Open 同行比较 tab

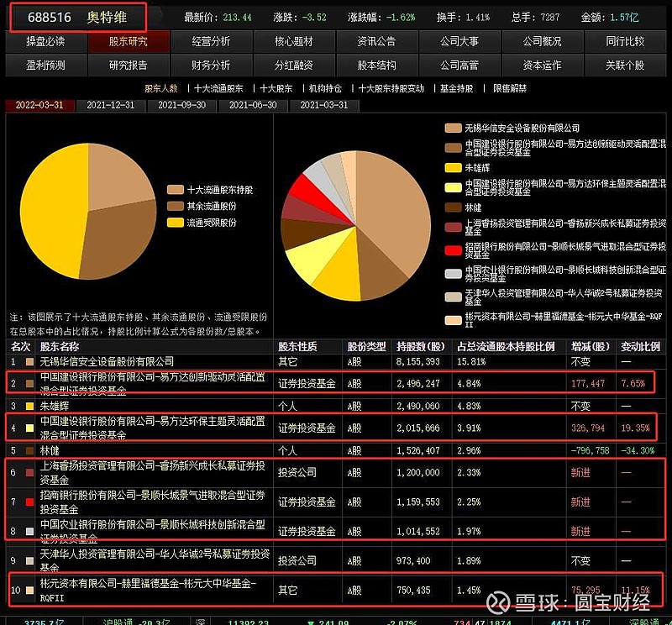pos(625,41)
